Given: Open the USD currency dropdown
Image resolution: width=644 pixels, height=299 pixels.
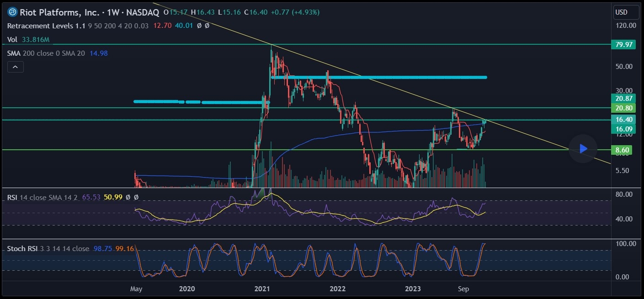Looking at the screenshot, I should pos(621,12).
